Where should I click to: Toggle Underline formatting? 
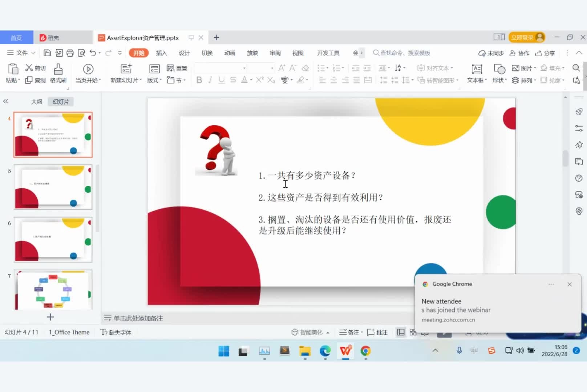click(x=222, y=80)
